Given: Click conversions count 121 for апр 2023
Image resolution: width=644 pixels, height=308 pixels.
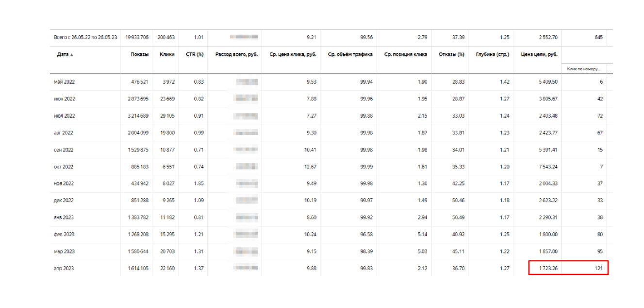Looking at the screenshot, I should 599,268.
